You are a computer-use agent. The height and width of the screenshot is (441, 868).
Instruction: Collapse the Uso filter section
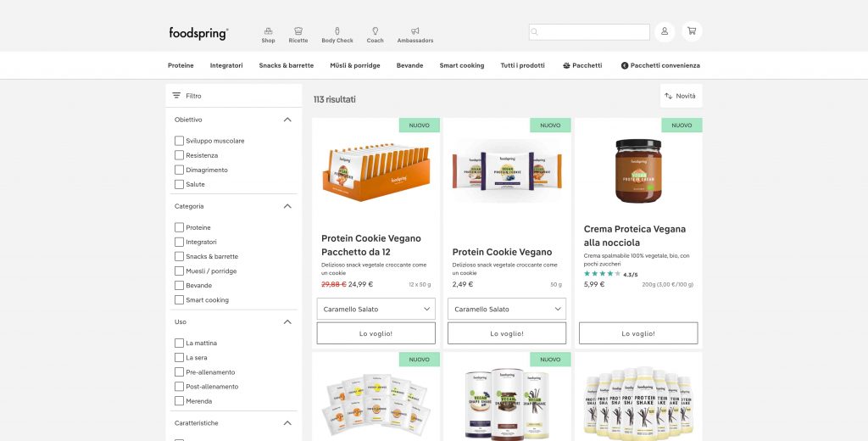pyautogui.click(x=287, y=321)
